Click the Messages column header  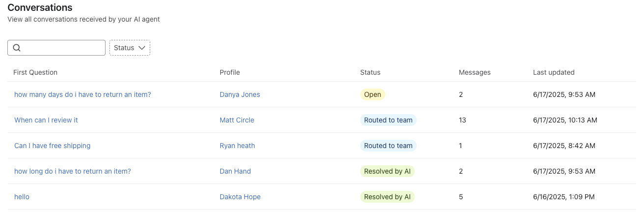tap(475, 72)
